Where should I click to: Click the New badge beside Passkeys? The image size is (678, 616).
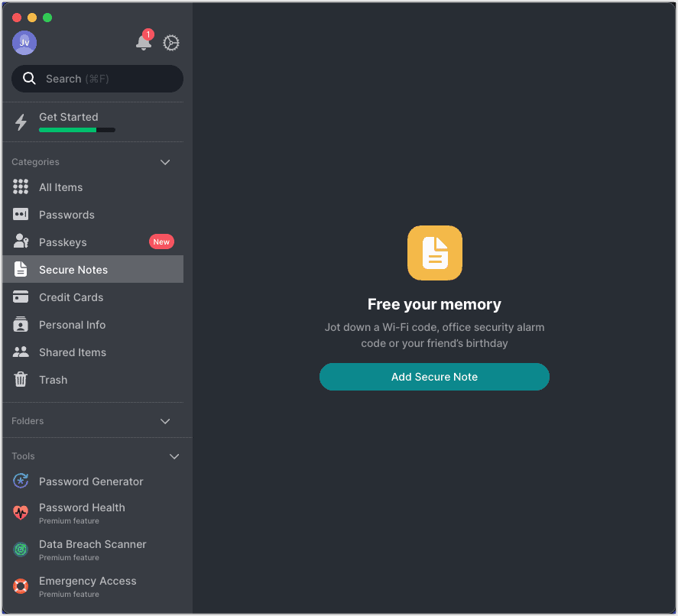pyautogui.click(x=161, y=242)
